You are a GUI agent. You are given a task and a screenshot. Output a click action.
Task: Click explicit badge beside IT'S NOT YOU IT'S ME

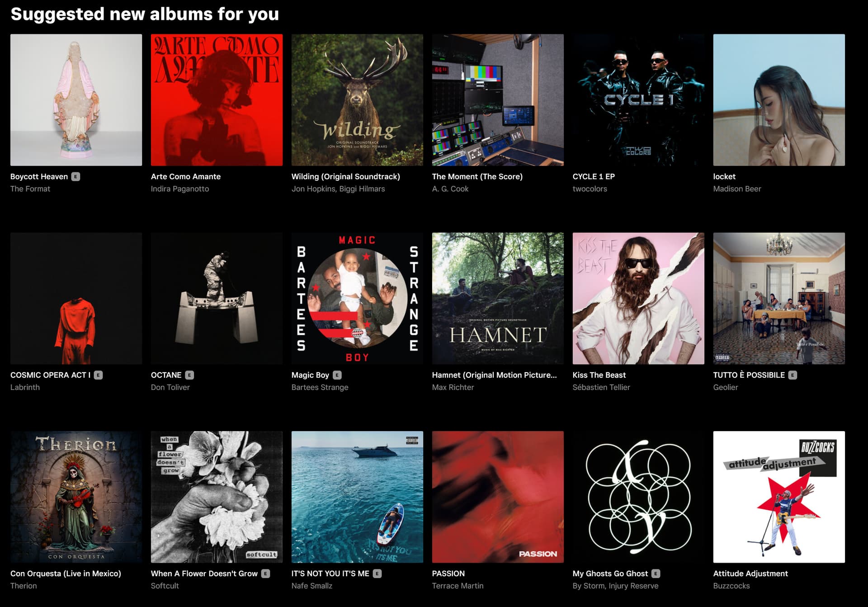point(377,574)
